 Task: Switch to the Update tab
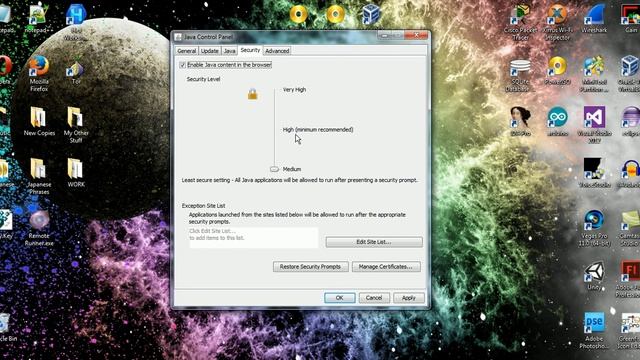209,51
